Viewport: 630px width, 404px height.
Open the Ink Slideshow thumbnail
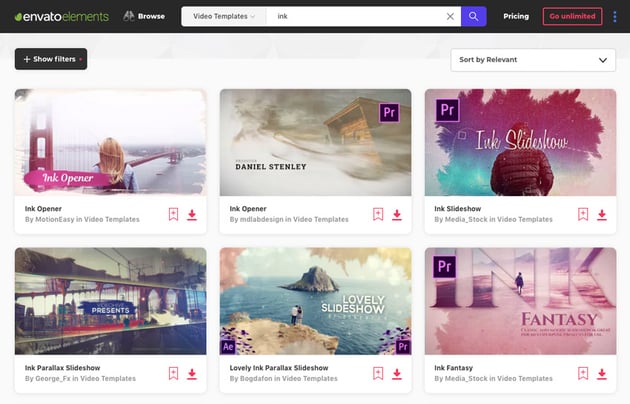(x=520, y=142)
